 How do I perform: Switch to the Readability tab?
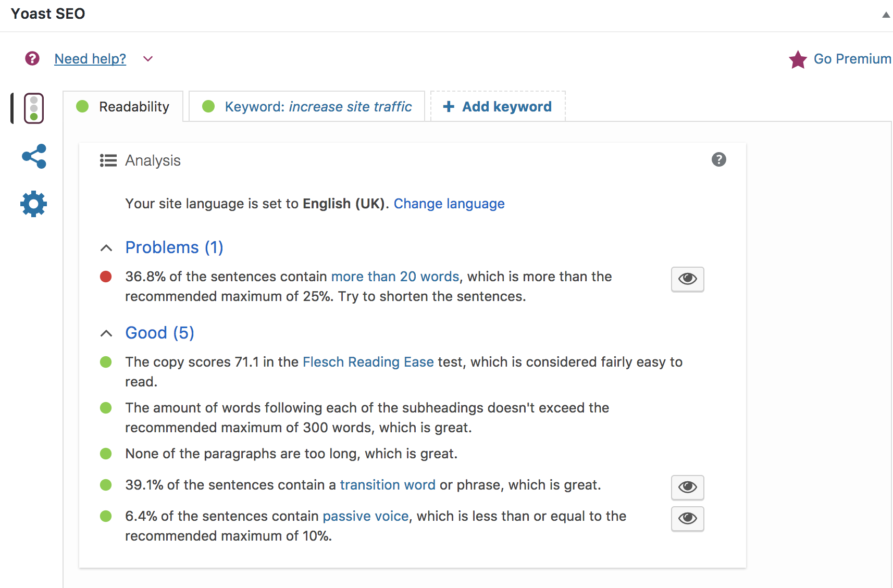123,106
